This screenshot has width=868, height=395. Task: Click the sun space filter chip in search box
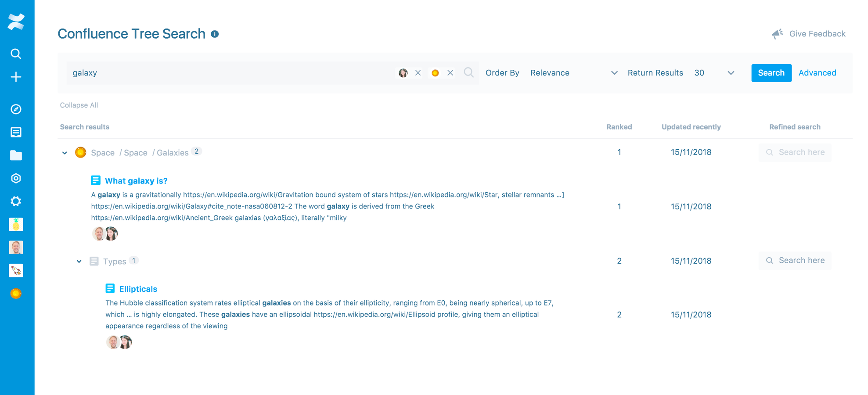tap(435, 73)
